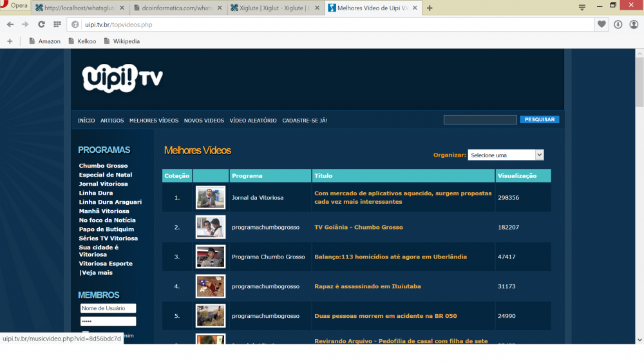Open the thumbnail of video ranked 1
Screen dimensions: 644x363
click(x=211, y=197)
